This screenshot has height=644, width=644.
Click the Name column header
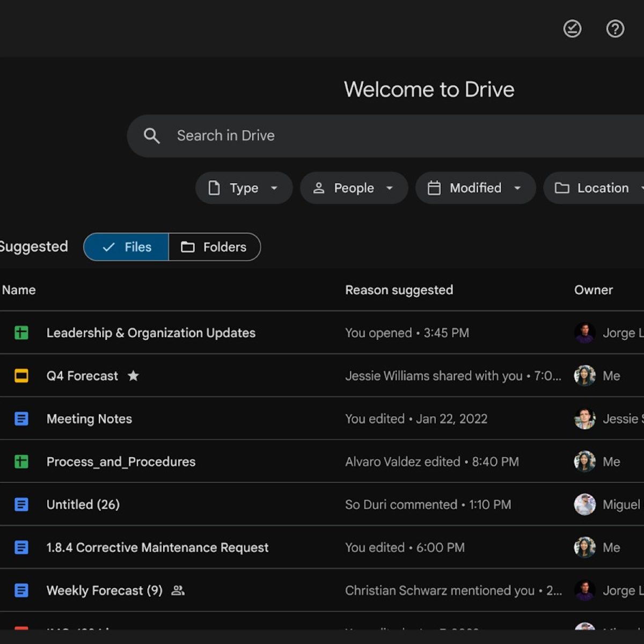[19, 290]
